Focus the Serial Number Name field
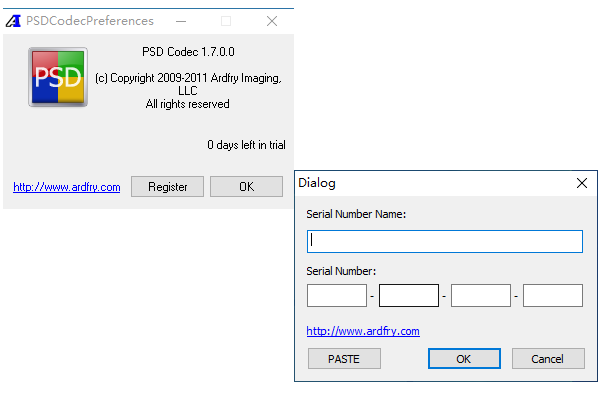 [x=445, y=242]
